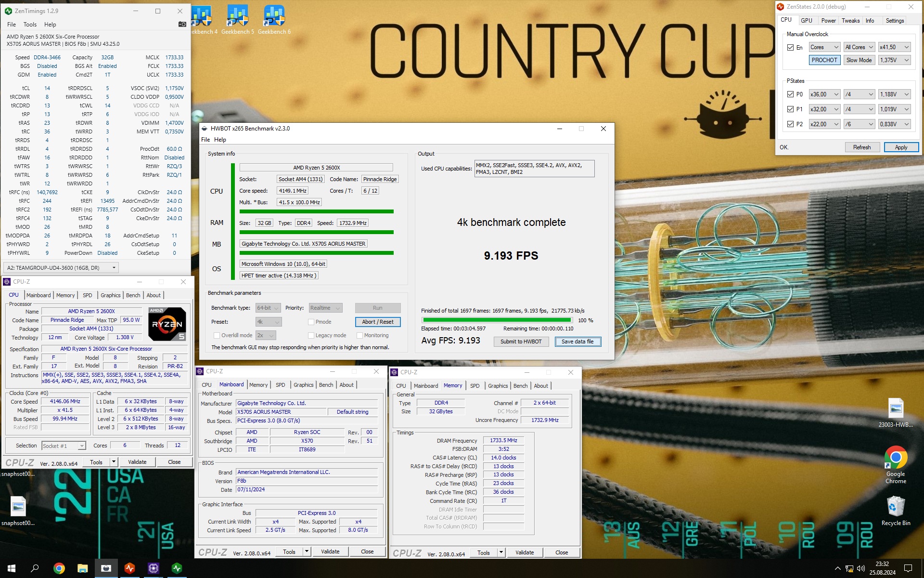Toggle the P0 PState checkbox
Screen dimensions: 924x578
790,94
